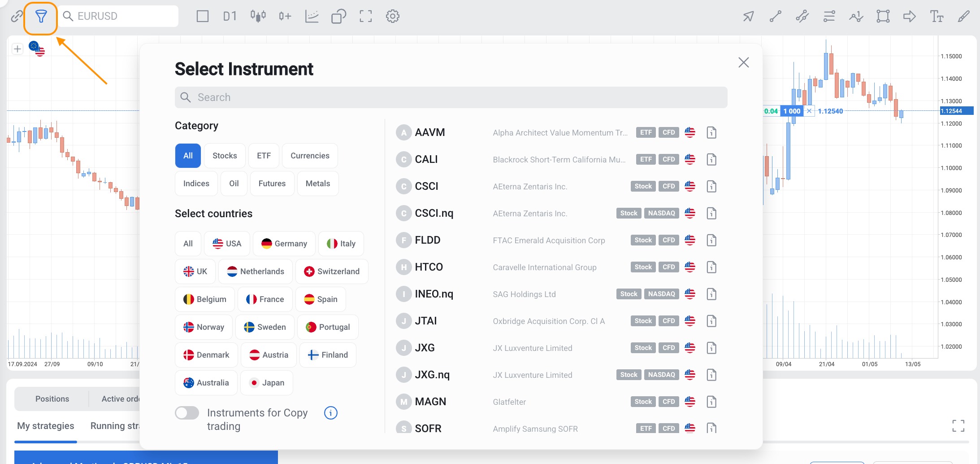Click the instrument filter funnel icon
This screenshot has width=980, height=464.
pyautogui.click(x=41, y=17)
